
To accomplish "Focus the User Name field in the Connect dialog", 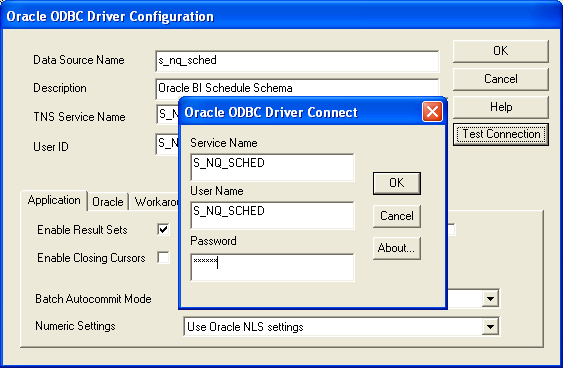I will click(273, 215).
